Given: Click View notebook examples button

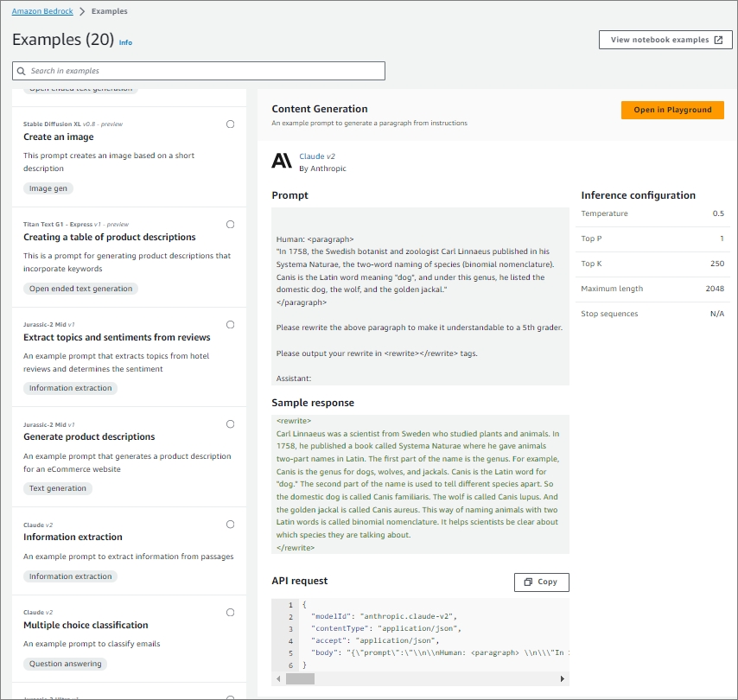Looking at the screenshot, I should pos(665,40).
